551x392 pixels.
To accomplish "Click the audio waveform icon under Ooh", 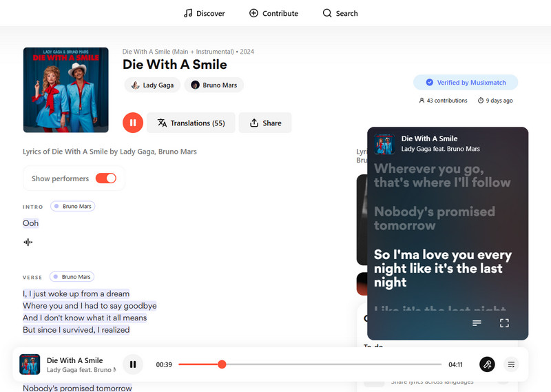I will click(x=28, y=242).
